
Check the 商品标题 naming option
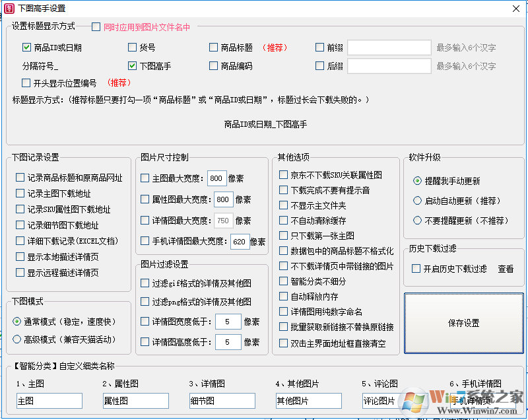[214, 48]
